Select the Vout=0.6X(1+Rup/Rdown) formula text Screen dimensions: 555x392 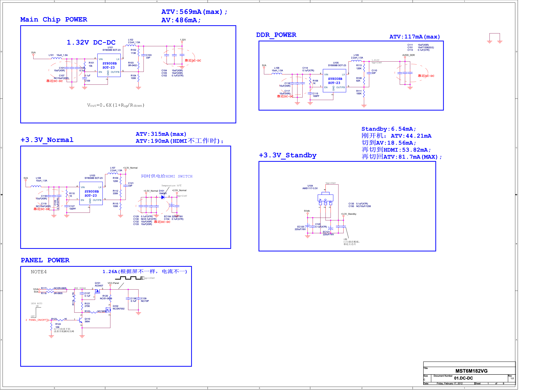pyautogui.click(x=115, y=105)
